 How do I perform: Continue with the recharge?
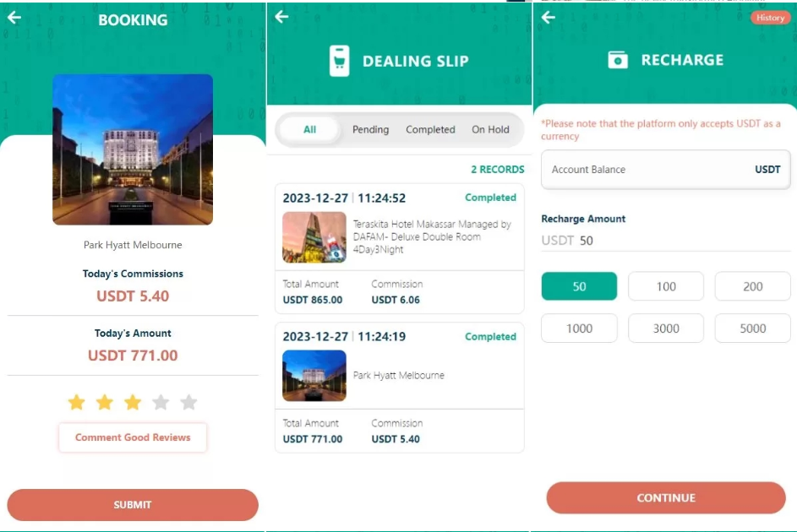point(666,498)
